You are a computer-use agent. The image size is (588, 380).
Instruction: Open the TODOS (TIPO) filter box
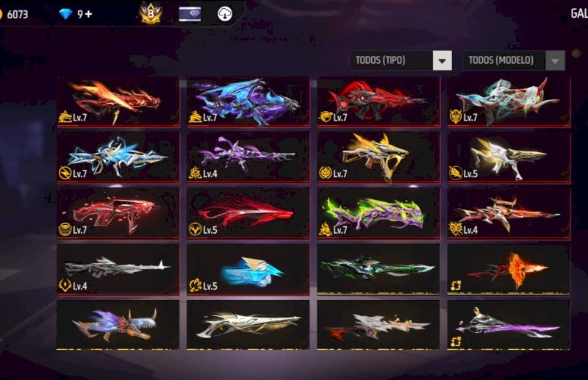point(401,61)
